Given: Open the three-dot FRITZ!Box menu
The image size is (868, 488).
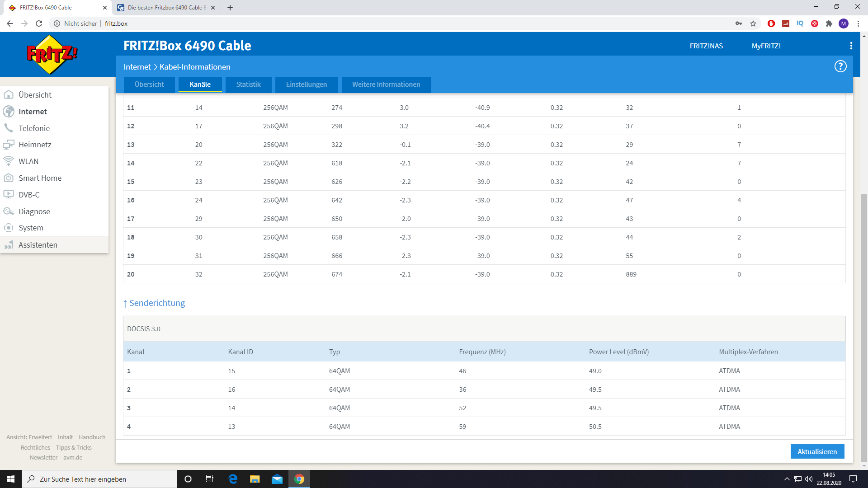Looking at the screenshot, I should [x=851, y=46].
